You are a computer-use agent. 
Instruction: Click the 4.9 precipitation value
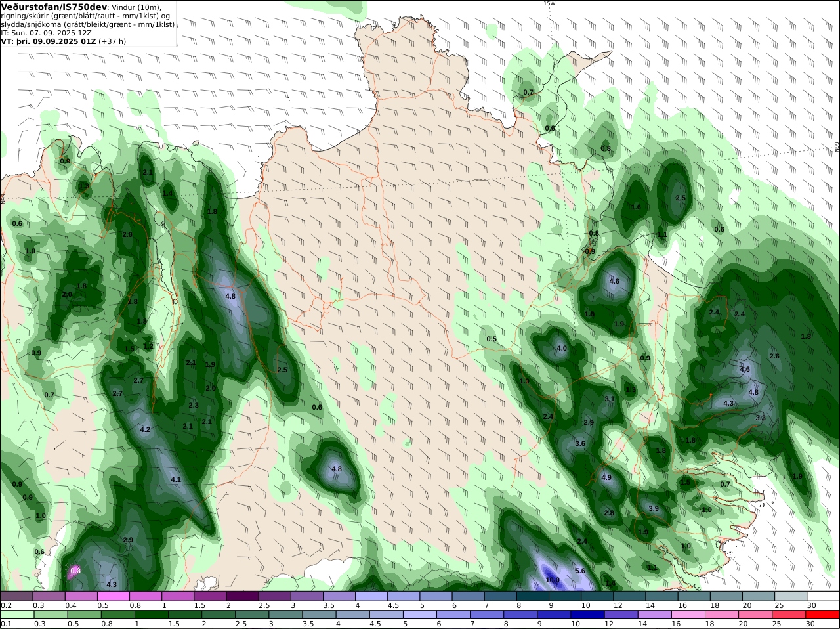[606, 477]
